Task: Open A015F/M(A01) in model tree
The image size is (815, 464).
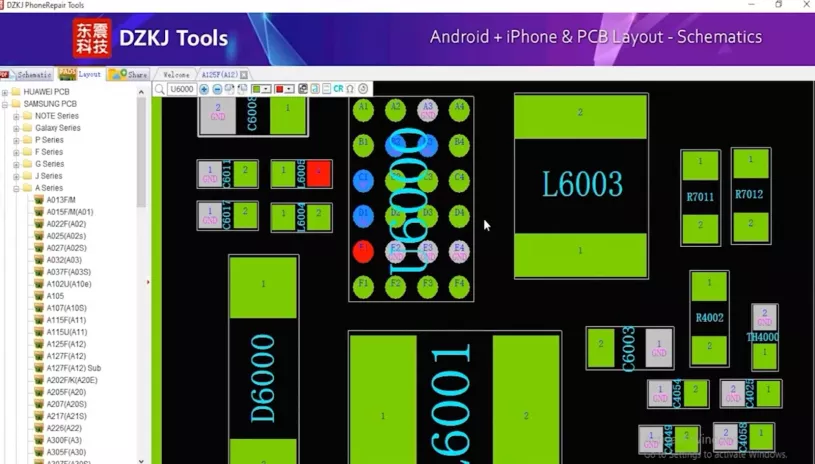Action: coord(70,212)
